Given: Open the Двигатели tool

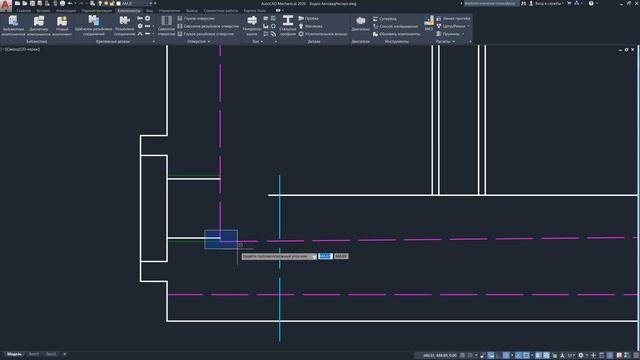Looking at the screenshot, I should pyautogui.click(x=360, y=24).
